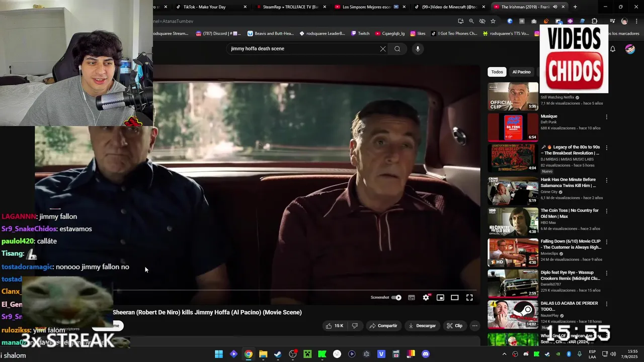Open Chrome from the taskbar

(x=249, y=354)
